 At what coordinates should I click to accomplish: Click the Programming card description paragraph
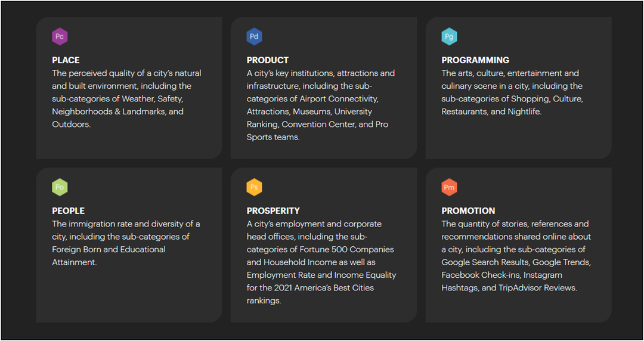[512, 92]
